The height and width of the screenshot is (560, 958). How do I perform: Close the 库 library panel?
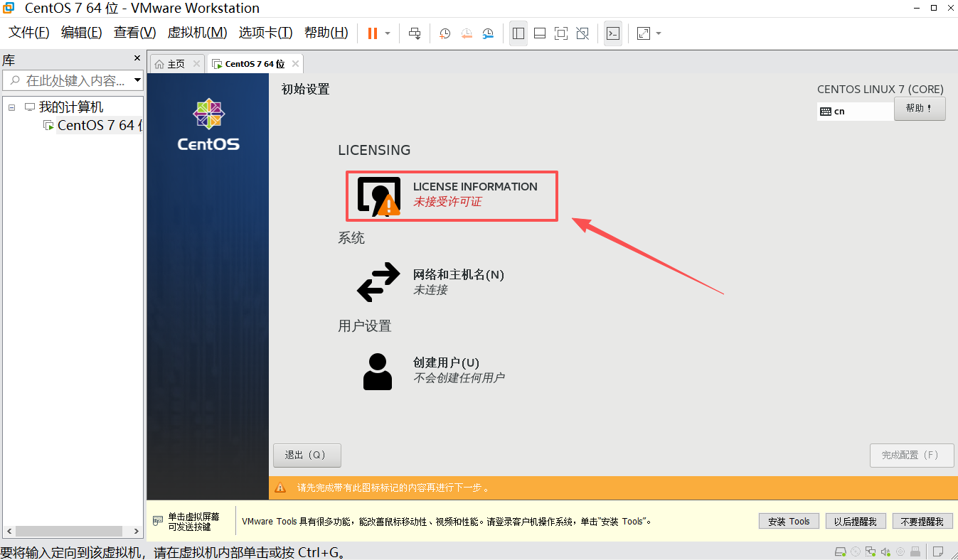click(x=137, y=58)
